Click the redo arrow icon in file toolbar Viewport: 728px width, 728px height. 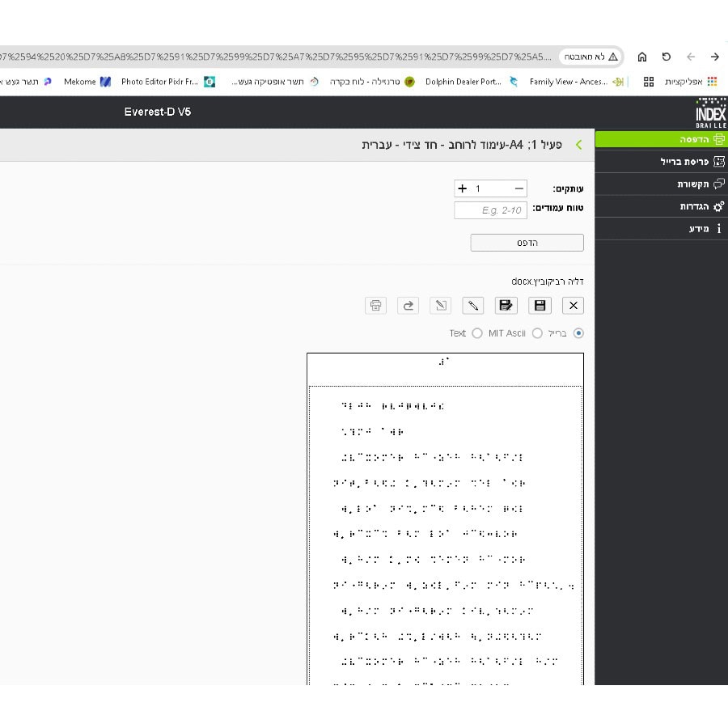(408, 305)
